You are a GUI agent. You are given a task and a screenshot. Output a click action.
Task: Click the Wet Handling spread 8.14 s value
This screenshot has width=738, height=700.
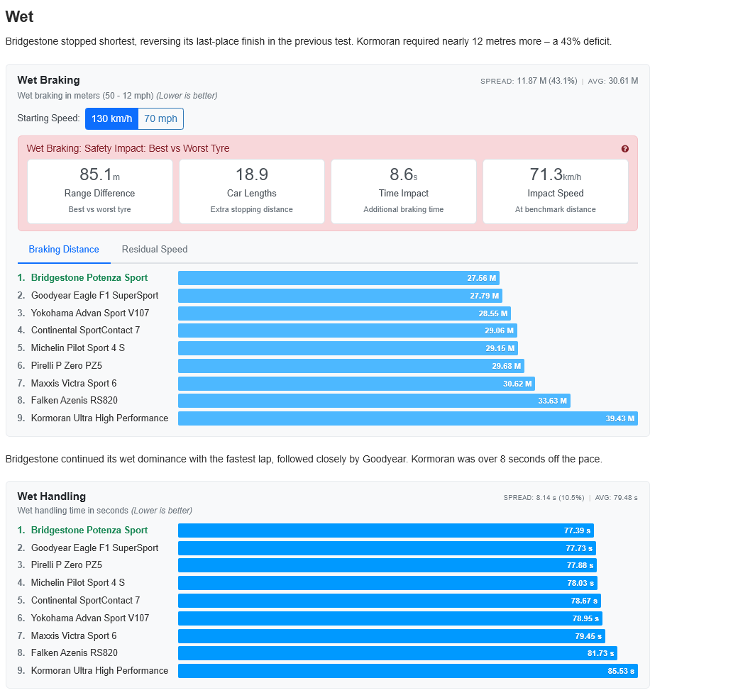coord(560,498)
